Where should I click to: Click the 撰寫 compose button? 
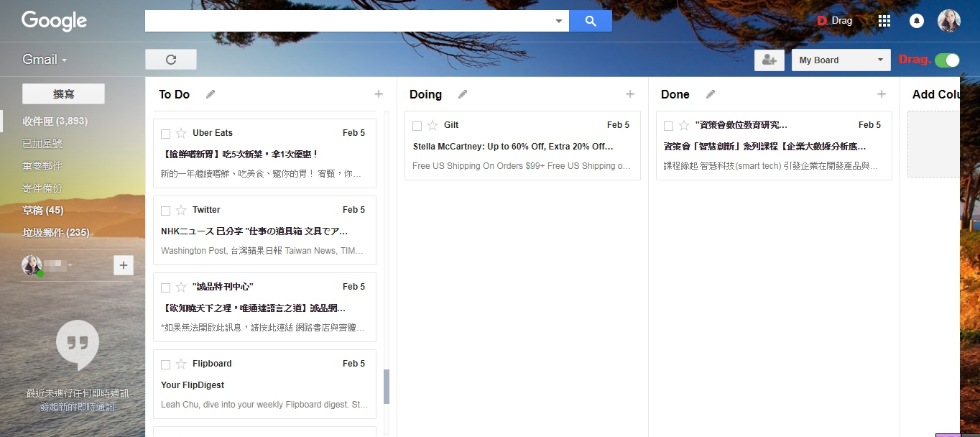point(64,94)
